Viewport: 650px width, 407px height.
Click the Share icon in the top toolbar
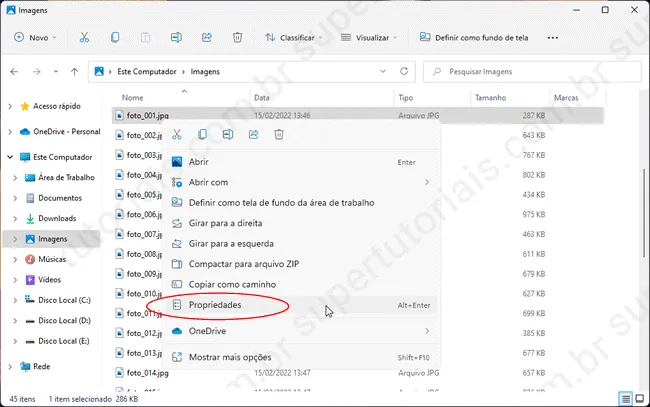[207, 38]
